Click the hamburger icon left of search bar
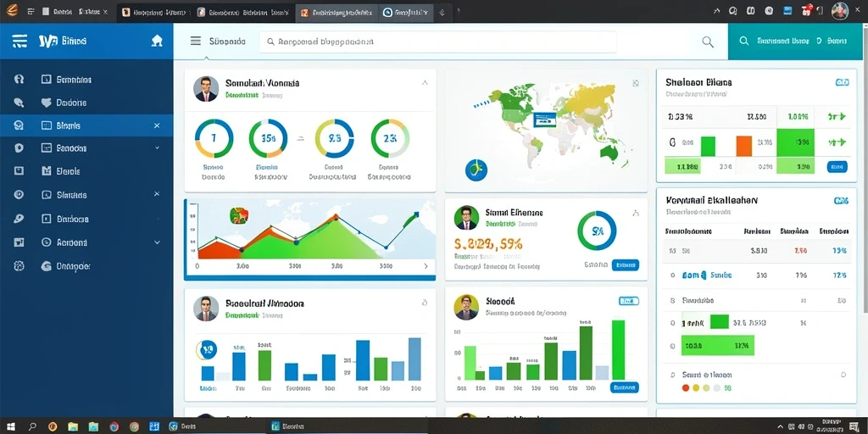Screen dimensions: 868x434 pos(196,41)
